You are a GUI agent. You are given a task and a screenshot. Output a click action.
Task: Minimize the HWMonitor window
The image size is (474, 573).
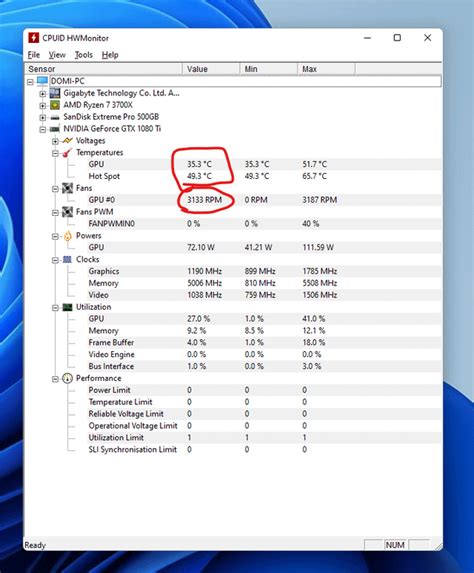(x=368, y=38)
